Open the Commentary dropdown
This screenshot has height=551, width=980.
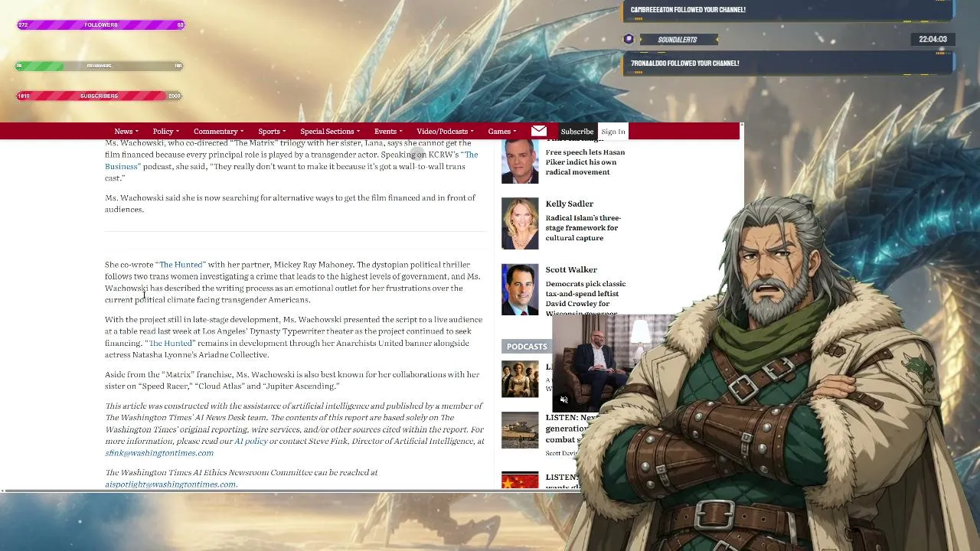coord(218,132)
